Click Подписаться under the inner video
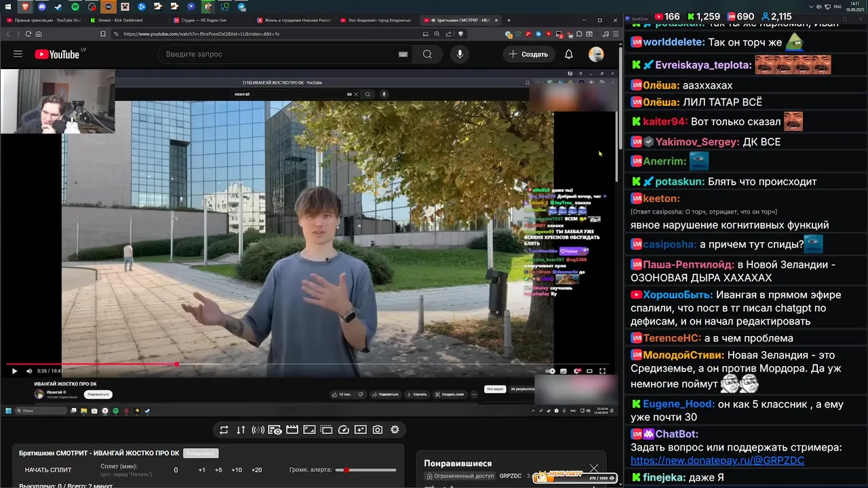This screenshot has width=868, height=488. 98,394
